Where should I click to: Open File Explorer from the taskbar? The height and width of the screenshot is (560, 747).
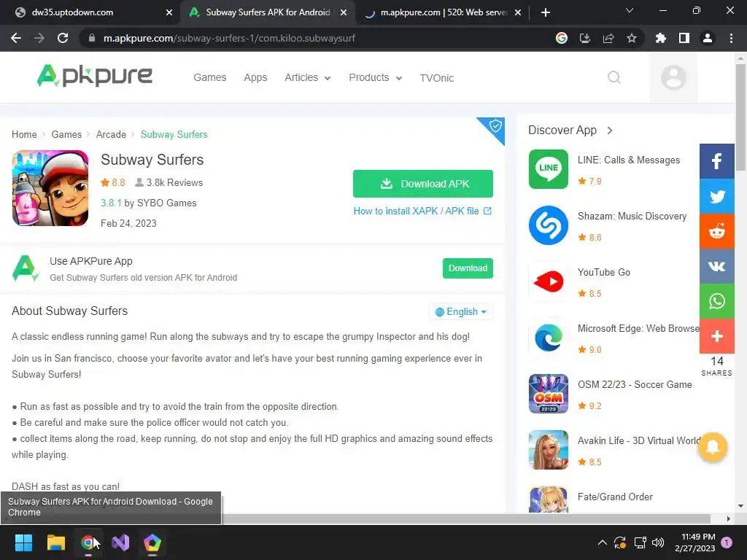click(x=55, y=542)
